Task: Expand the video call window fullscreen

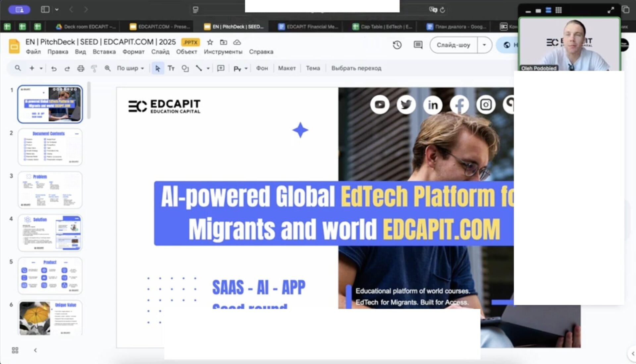Action: (611, 10)
